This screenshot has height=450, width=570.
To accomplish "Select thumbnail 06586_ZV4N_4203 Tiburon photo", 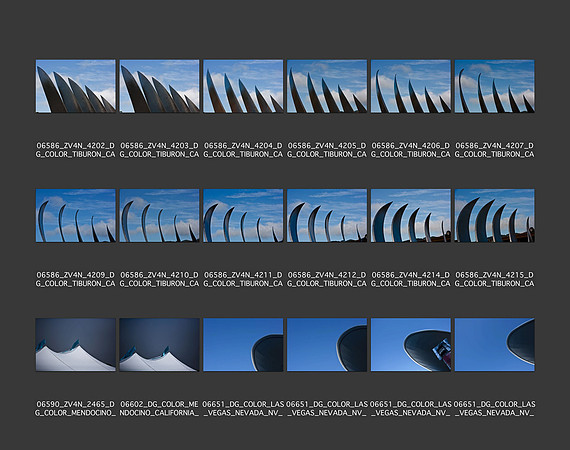I will [x=160, y=86].
